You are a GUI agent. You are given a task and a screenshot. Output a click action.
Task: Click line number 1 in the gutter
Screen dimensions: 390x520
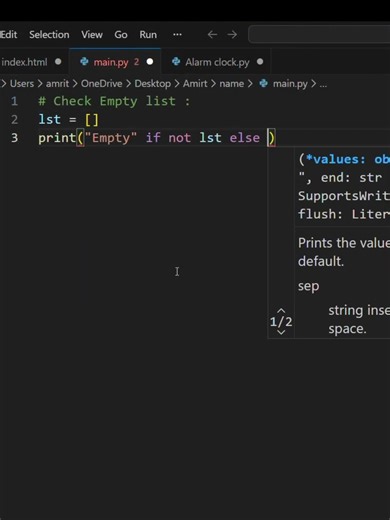(x=14, y=101)
